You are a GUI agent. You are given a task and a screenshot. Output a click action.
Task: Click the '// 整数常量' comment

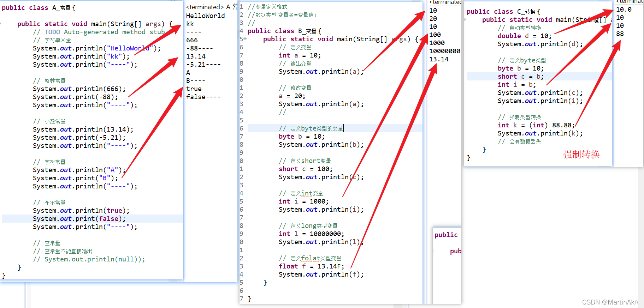pyautogui.click(x=49, y=81)
